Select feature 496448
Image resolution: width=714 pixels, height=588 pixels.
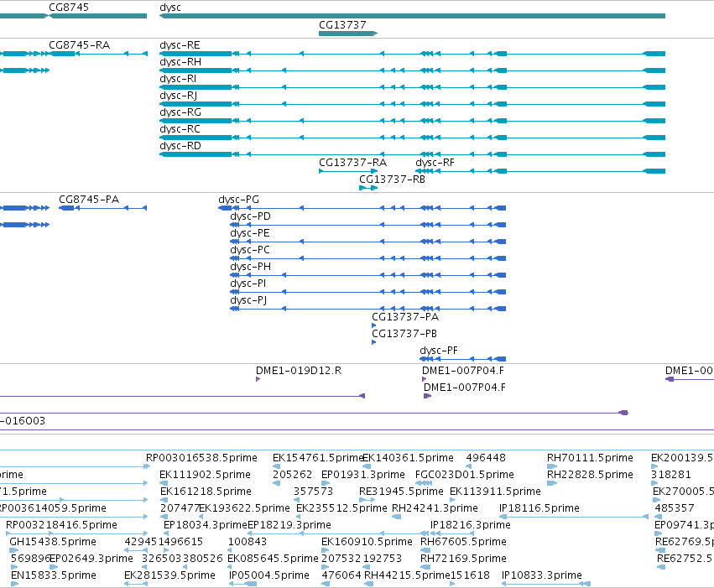click(486, 458)
